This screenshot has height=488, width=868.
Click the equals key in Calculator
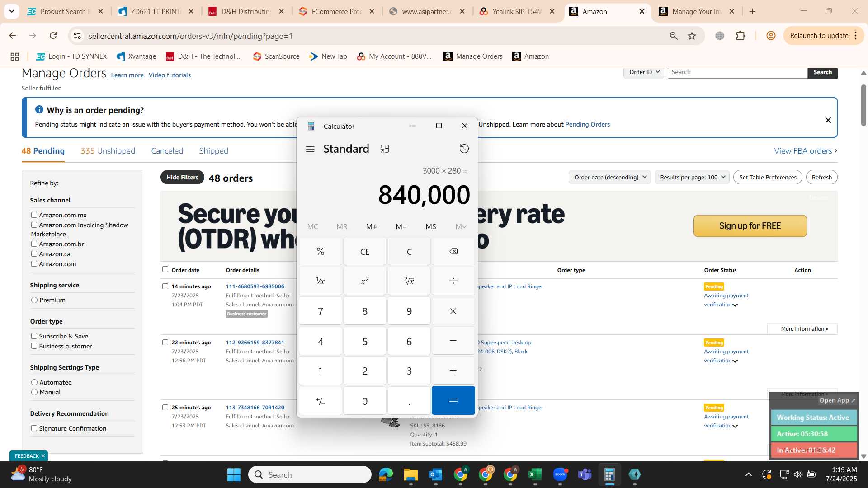453,400
